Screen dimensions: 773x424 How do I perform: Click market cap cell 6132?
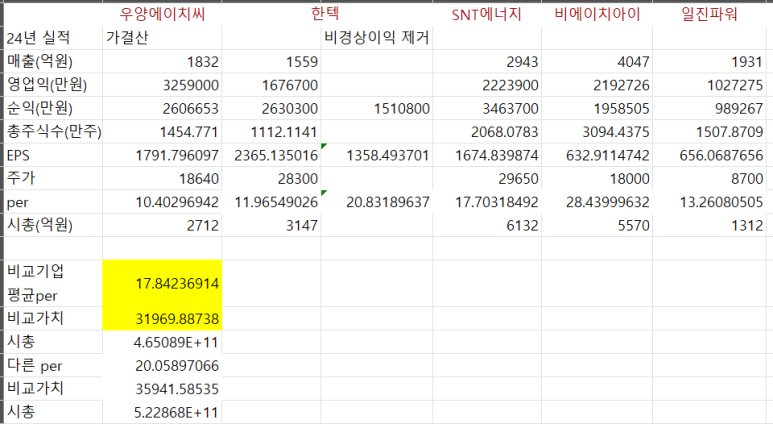487,225
